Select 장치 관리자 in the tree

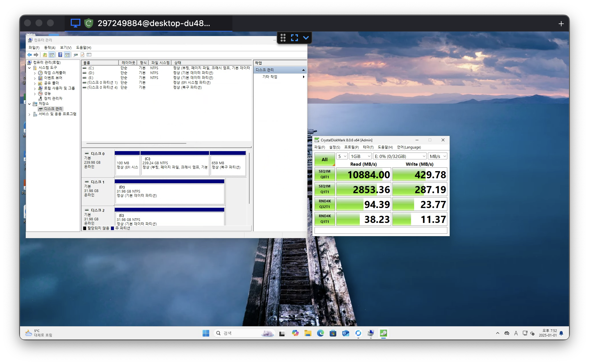point(53,98)
